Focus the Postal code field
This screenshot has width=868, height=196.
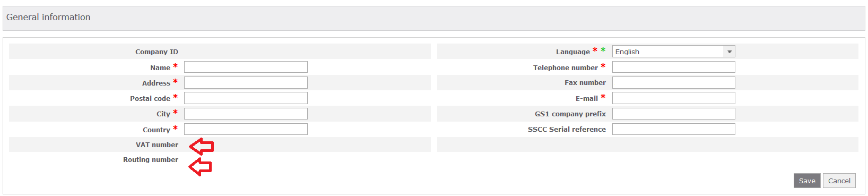(246, 98)
